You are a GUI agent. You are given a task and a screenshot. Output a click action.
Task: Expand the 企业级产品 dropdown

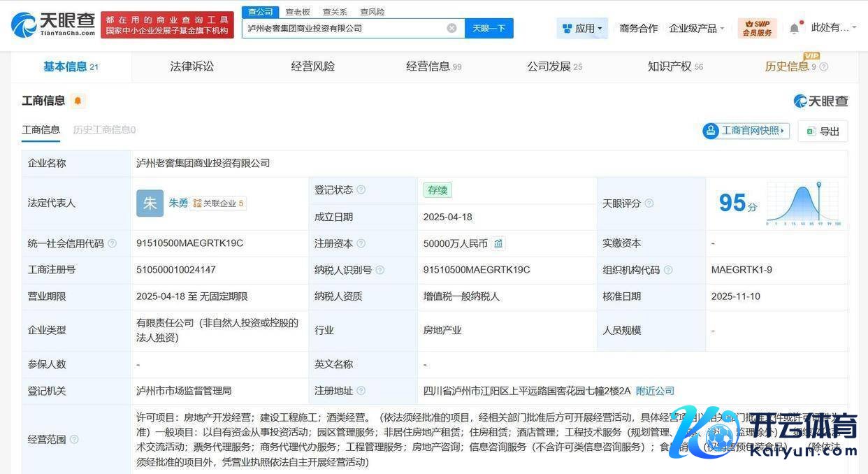(697, 29)
